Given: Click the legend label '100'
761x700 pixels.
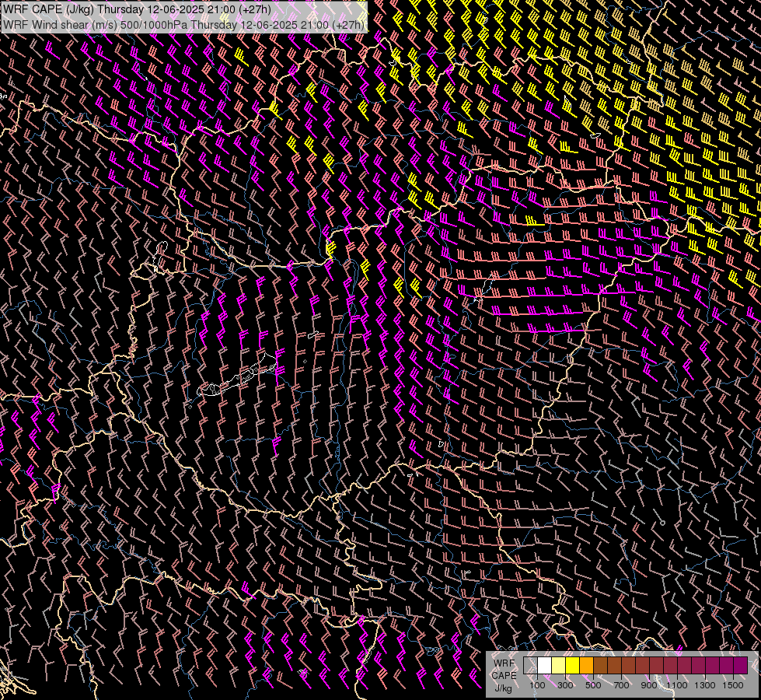Looking at the screenshot, I should click(537, 685).
